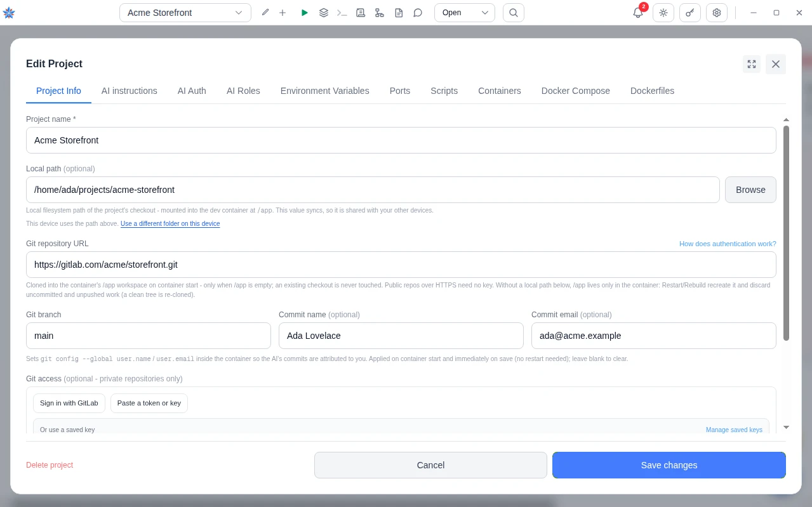Click Sign in with GitLab button
Screen dimensions: 812x507
coord(69,403)
